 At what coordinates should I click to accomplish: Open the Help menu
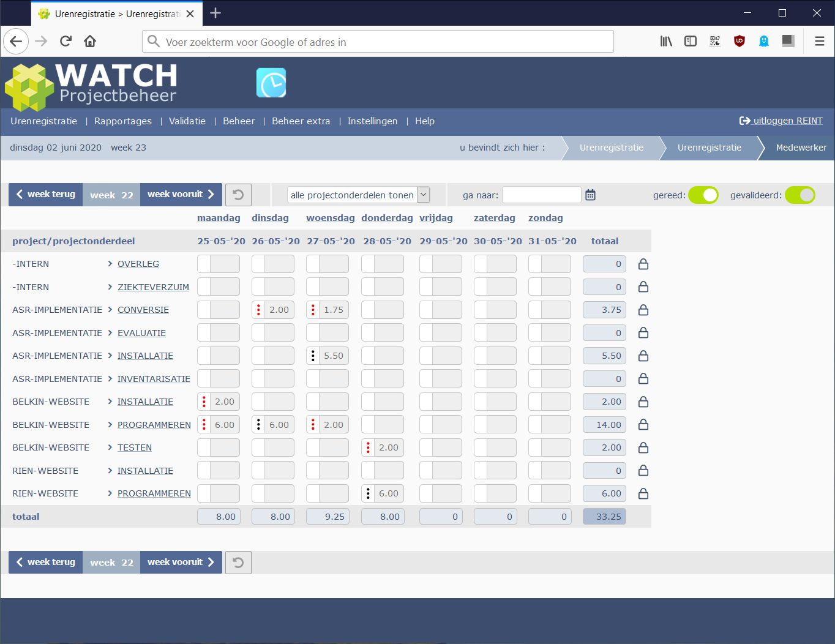point(425,121)
